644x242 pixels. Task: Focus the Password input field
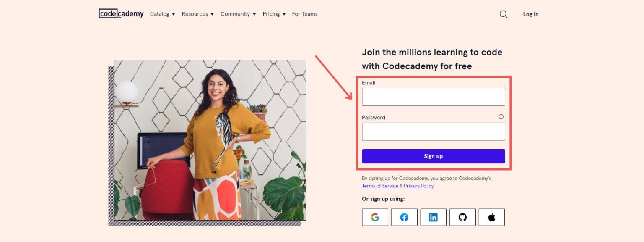pyautogui.click(x=433, y=131)
